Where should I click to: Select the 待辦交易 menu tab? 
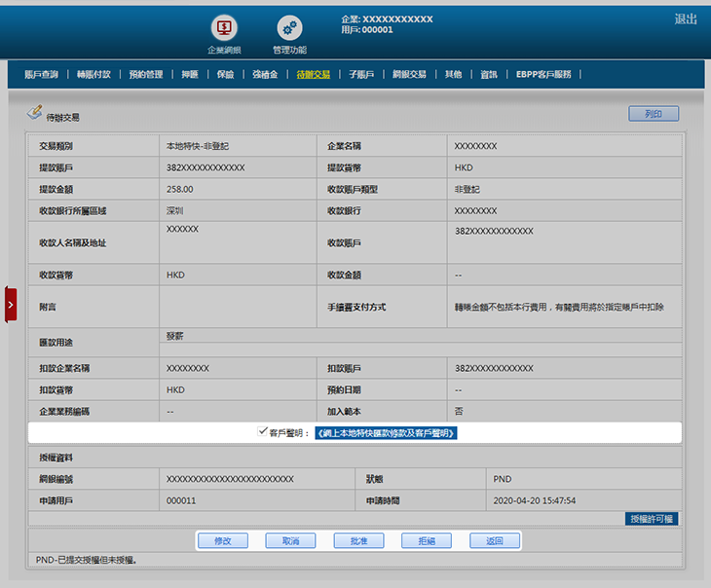(x=314, y=74)
